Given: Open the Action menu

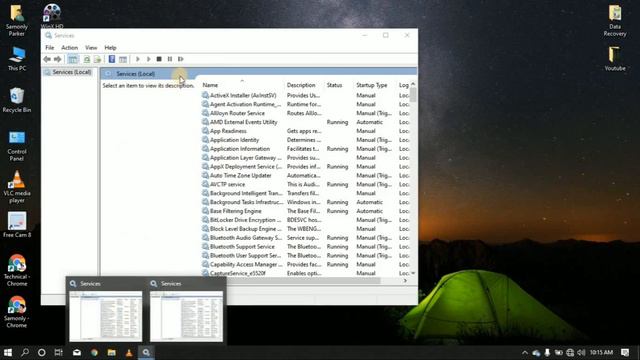Looking at the screenshot, I should [x=69, y=48].
